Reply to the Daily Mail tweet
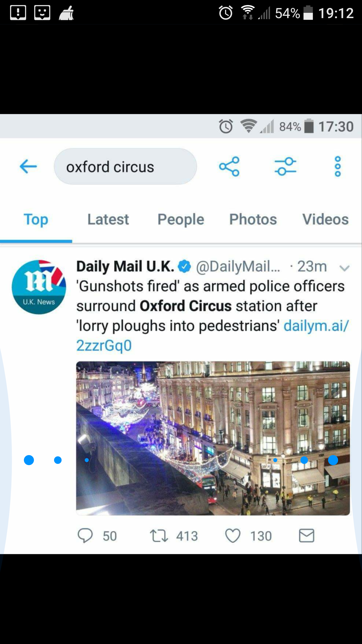Viewport: 362px width, 644px height. click(85, 536)
